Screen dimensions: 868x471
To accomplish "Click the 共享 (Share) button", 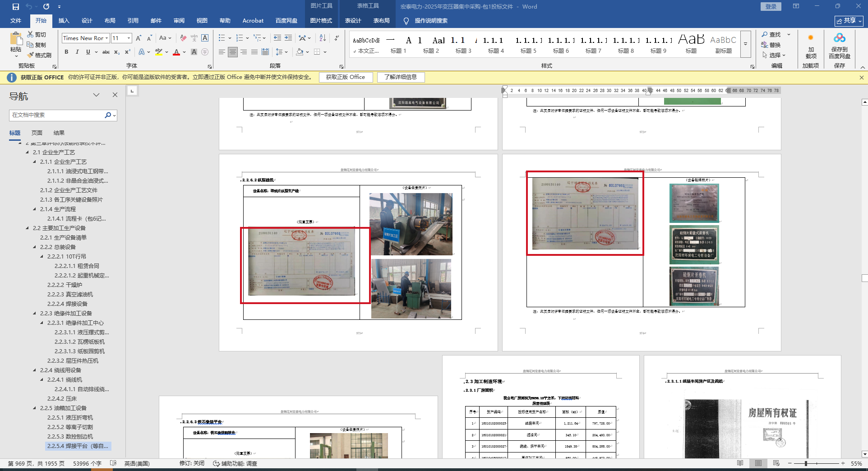I will pos(849,21).
